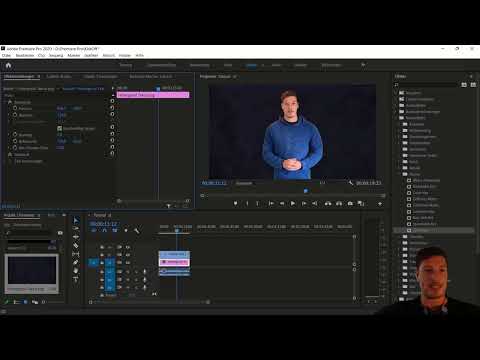This screenshot has height=360, width=480.
Task: Select the Slip tool
Action: pos(76,254)
